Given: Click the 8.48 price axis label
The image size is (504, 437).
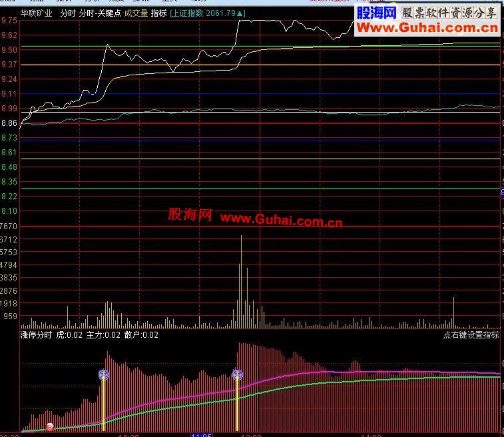Looking at the screenshot, I should (x=9, y=167).
